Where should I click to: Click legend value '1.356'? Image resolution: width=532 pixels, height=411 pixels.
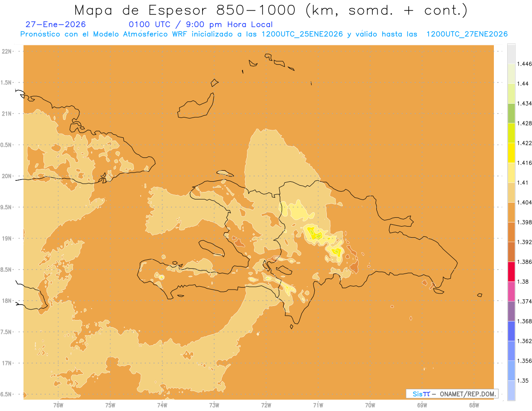click(524, 360)
